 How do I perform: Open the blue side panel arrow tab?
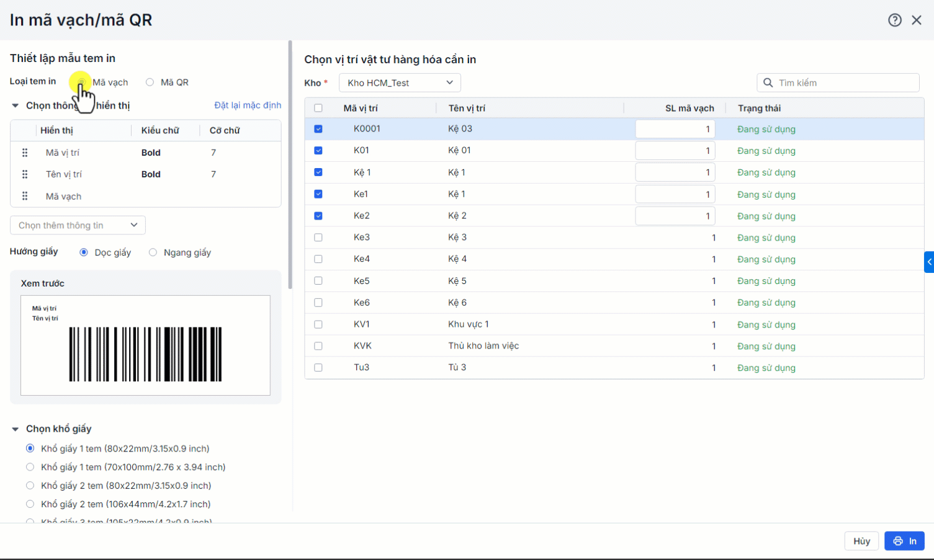(928, 262)
